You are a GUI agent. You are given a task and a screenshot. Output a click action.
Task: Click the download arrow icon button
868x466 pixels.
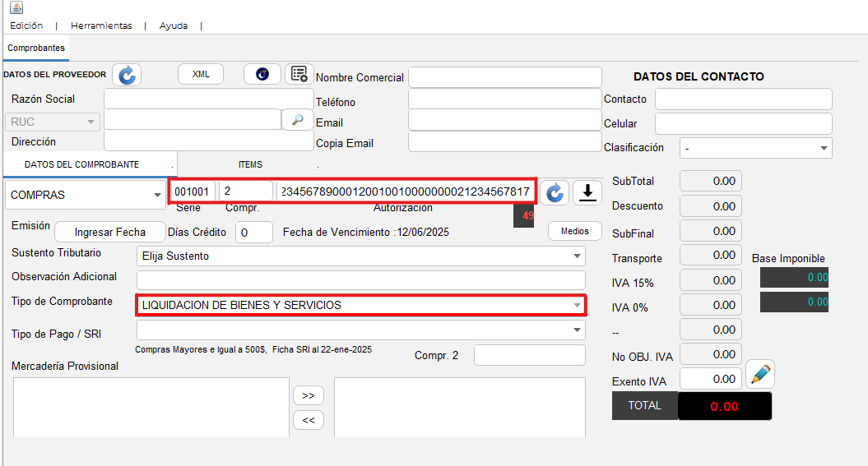tap(587, 192)
